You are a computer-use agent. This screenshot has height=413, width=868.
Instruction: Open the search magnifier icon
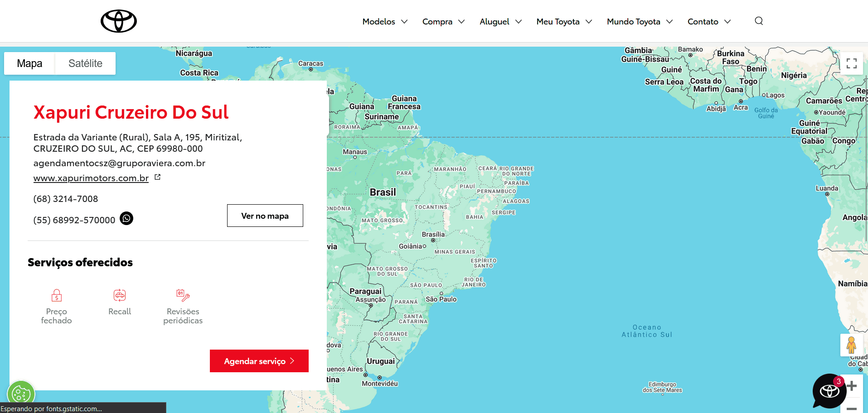click(x=759, y=21)
